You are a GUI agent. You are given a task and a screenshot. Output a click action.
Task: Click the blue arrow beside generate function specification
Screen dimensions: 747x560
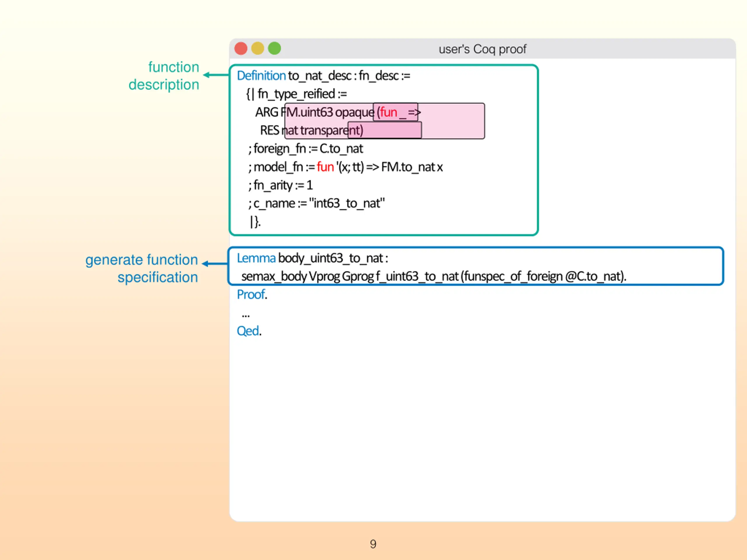point(215,264)
